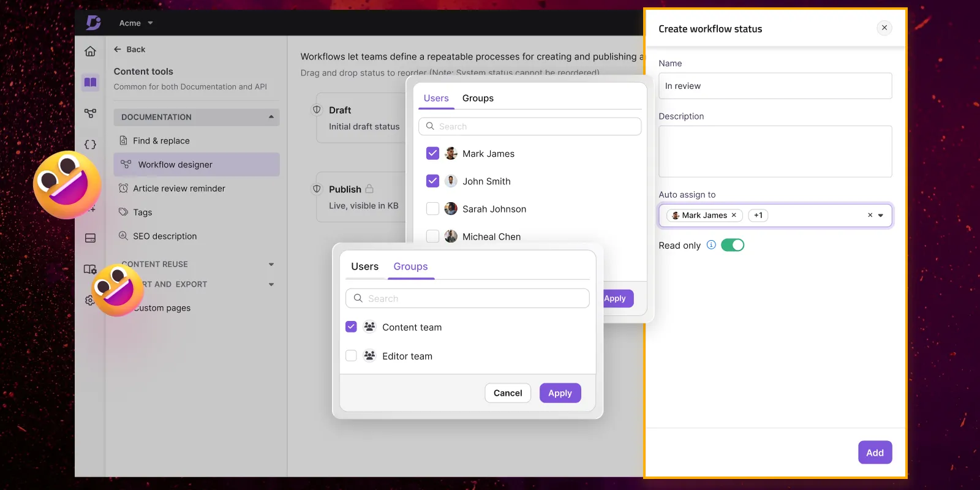Open Workflow designer menu item
980x490 pixels.
[x=197, y=164]
